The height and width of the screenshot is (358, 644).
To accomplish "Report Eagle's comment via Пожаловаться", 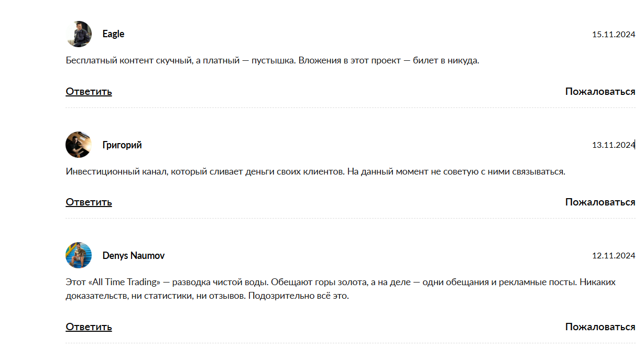I will point(600,92).
